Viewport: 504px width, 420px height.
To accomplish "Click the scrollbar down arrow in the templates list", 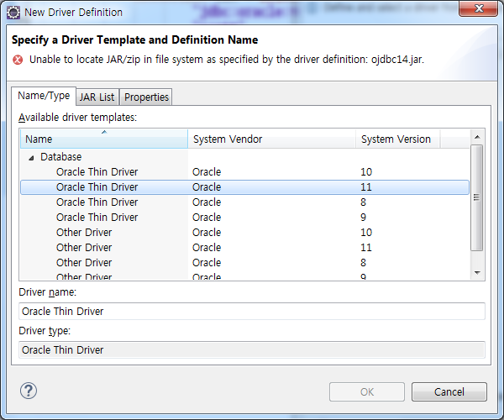I will click(x=477, y=273).
